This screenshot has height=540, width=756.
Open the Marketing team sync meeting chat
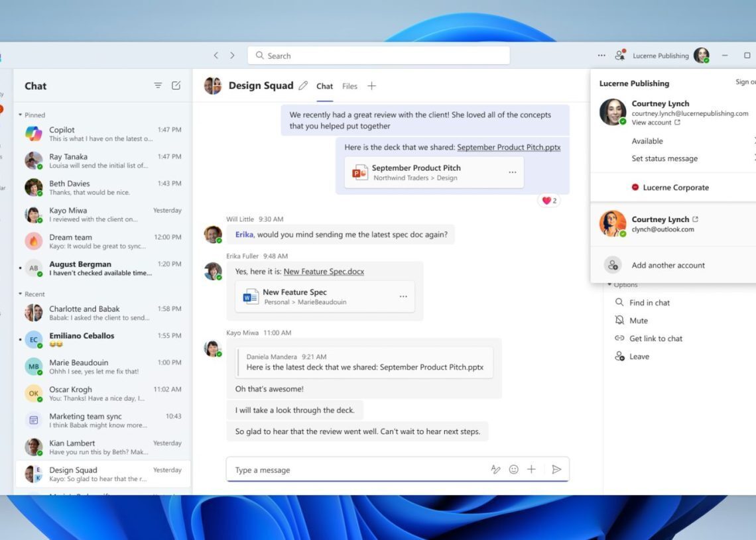coord(103,420)
